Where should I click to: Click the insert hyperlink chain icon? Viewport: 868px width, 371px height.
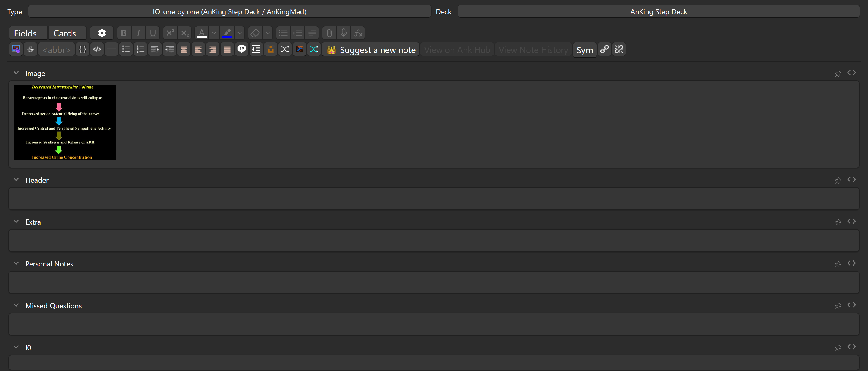point(605,49)
